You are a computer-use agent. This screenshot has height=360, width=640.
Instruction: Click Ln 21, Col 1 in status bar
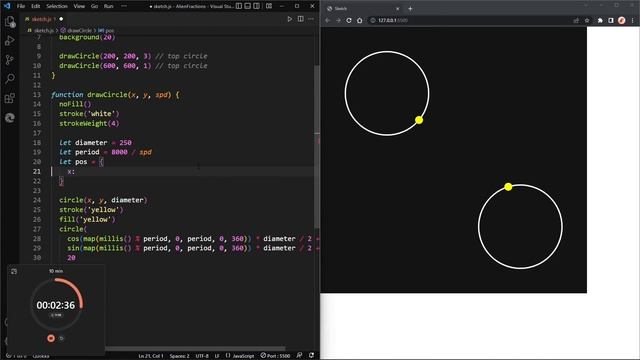(x=151, y=356)
